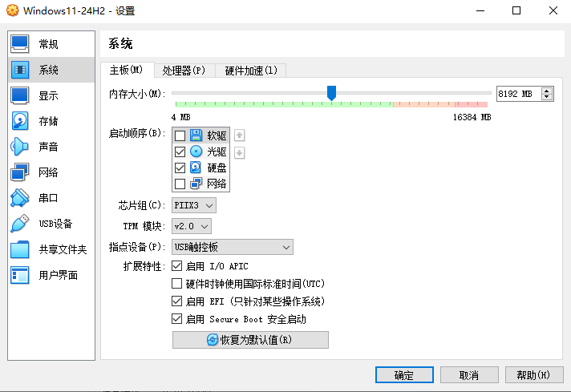Toggle 启用 EFI checkbox

(x=177, y=301)
